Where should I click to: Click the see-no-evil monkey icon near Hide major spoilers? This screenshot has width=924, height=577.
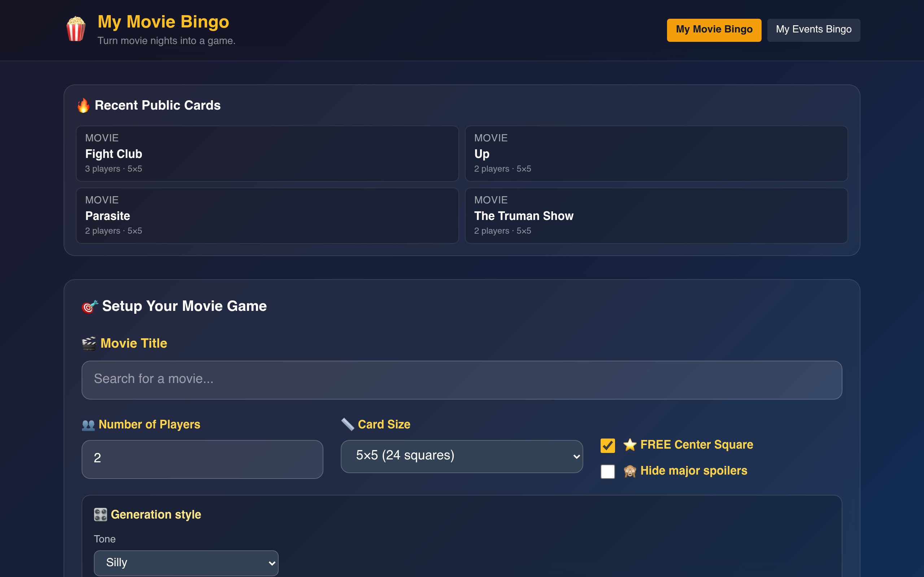[631, 471]
